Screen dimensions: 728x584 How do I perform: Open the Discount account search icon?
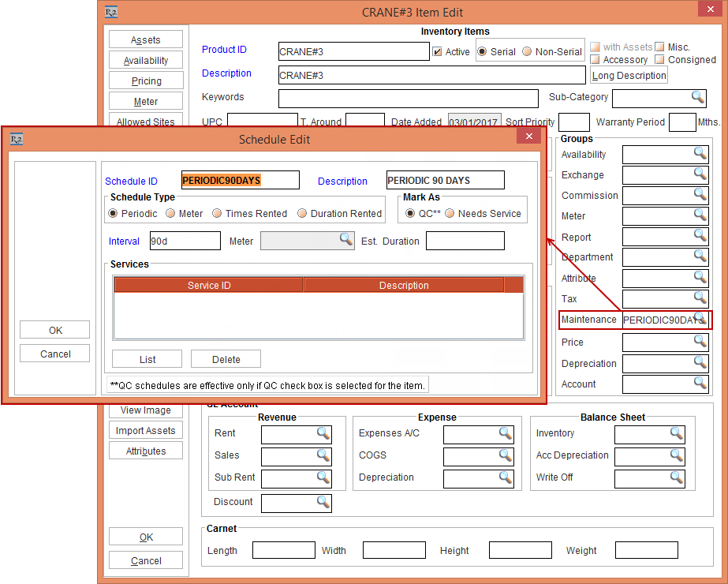(323, 502)
